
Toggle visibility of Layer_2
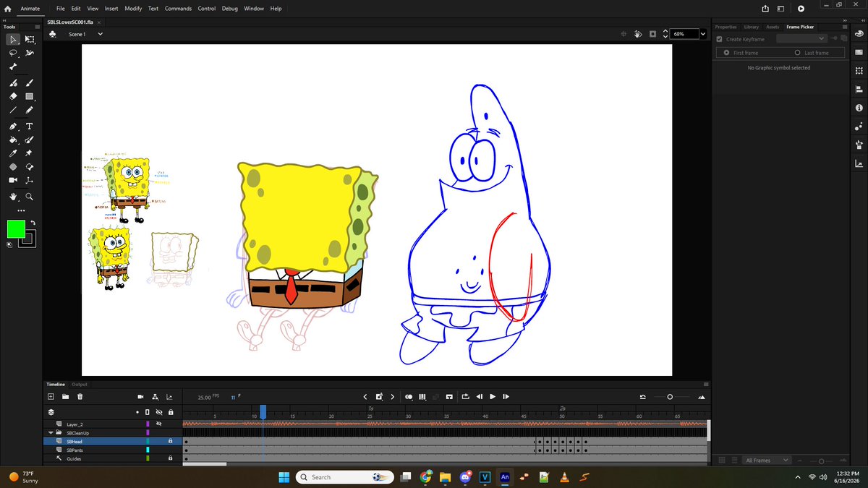tap(159, 424)
